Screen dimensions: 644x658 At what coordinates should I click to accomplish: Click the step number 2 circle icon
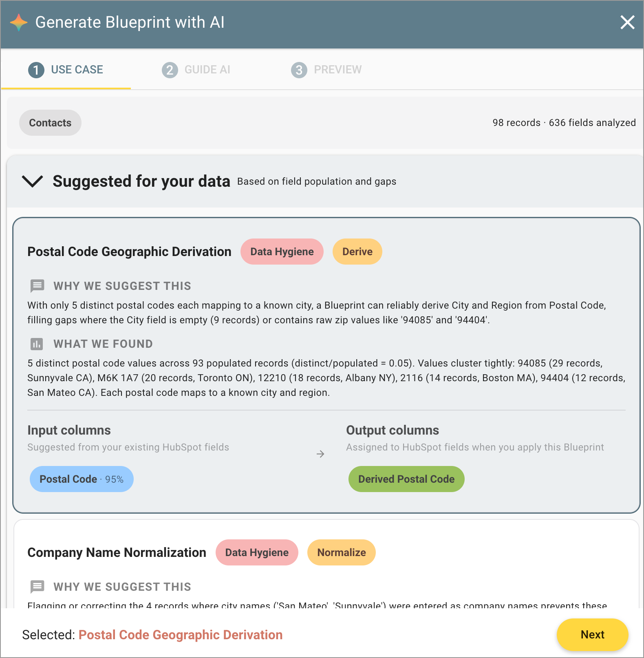tap(170, 70)
